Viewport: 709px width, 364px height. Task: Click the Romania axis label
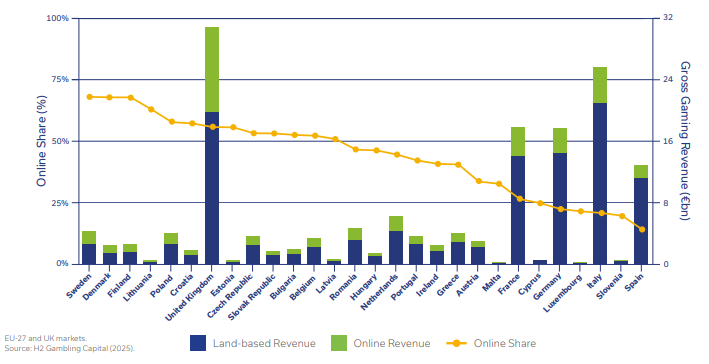pyautogui.click(x=344, y=286)
